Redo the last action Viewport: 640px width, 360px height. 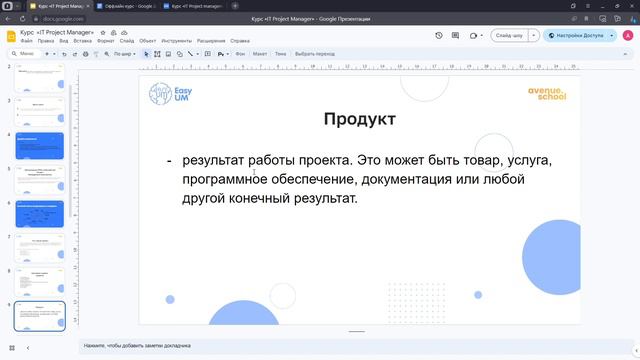click(x=75, y=54)
